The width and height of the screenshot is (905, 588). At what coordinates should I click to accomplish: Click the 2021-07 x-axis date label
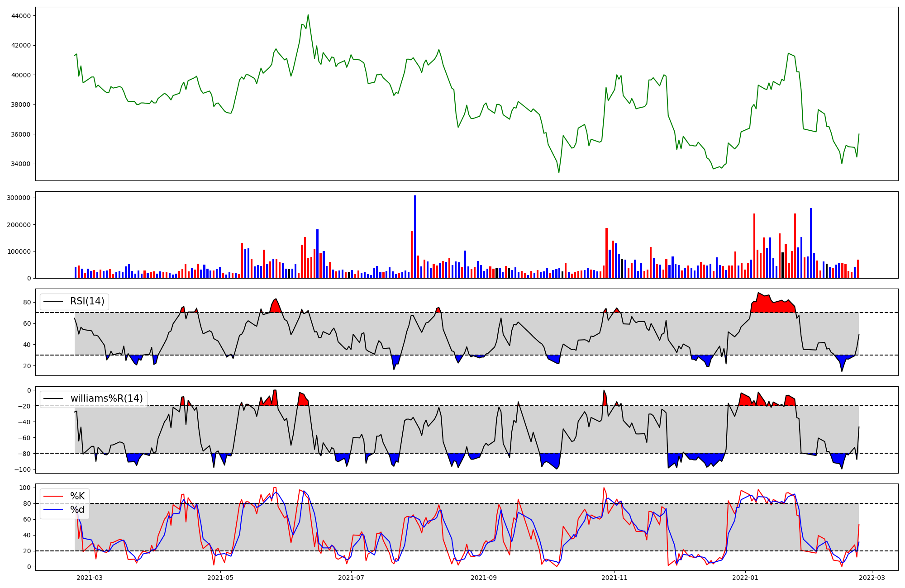click(x=351, y=578)
